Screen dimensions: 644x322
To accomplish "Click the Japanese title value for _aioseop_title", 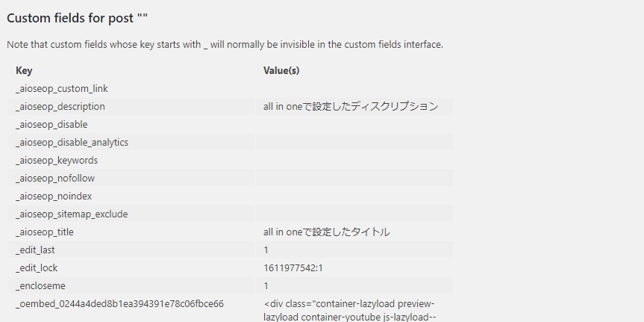I will click(x=327, y=232).
